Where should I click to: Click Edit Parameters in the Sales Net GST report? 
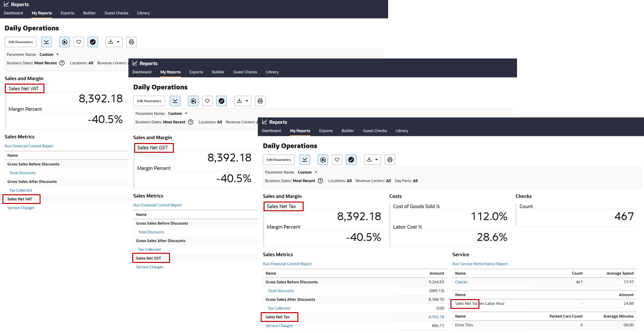pos(149,101)
